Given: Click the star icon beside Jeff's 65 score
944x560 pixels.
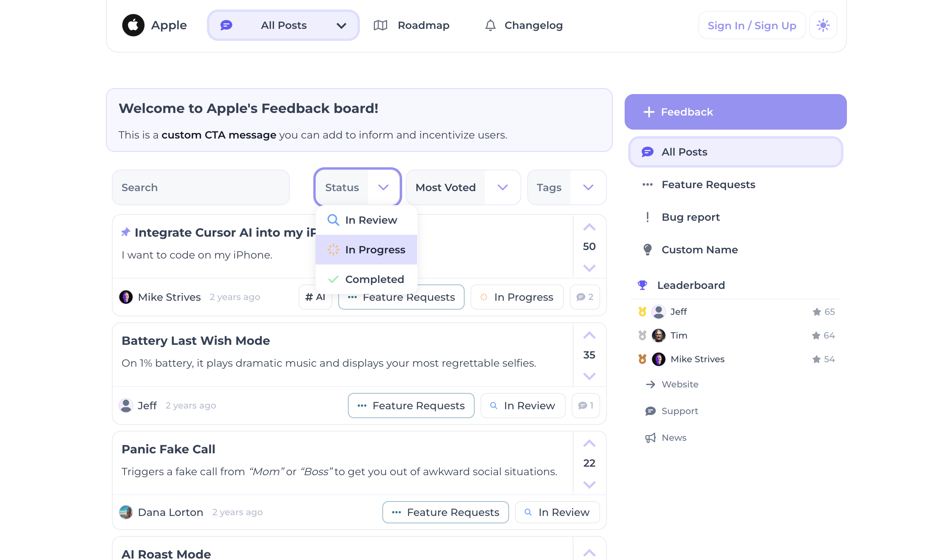Looking at the screenshot, I should (817, 312).
